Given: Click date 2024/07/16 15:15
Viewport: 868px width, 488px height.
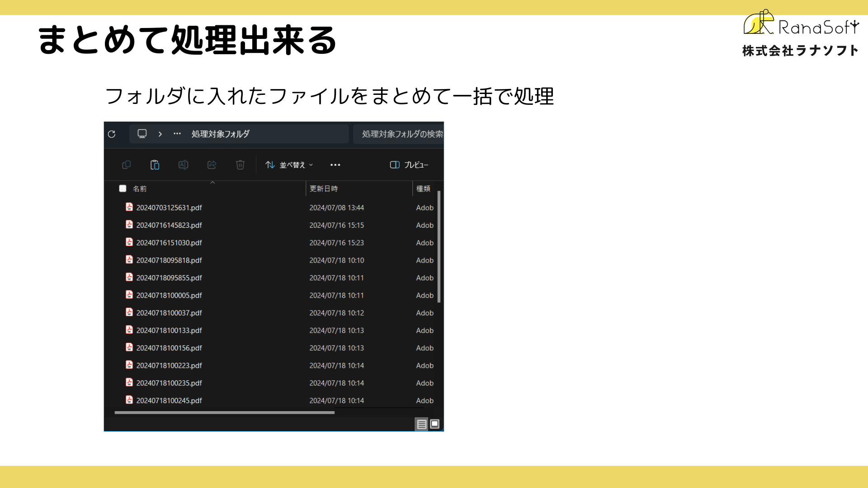Looking at the screenshot, I should point(336,225).
